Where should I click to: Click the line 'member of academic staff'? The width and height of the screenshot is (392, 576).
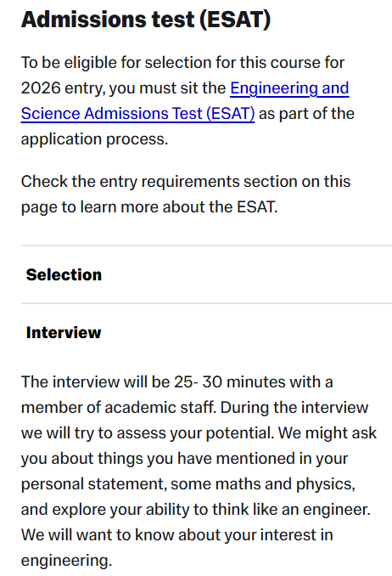point(118,408)
